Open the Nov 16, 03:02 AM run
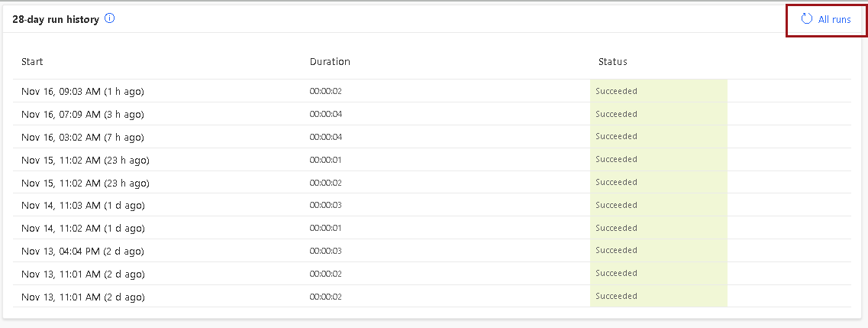868x328 pixels. pos(82,137)
